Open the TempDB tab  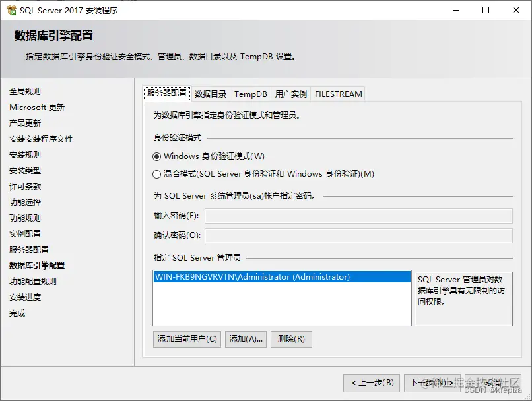[x=250, y=94]
